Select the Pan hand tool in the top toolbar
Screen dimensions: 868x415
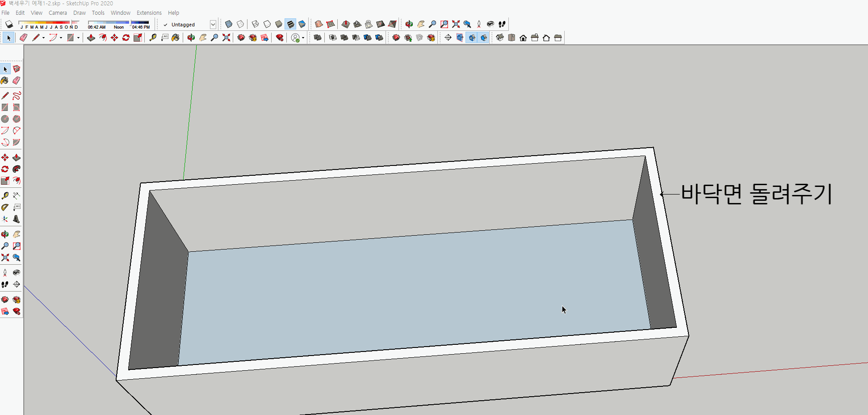203,38
